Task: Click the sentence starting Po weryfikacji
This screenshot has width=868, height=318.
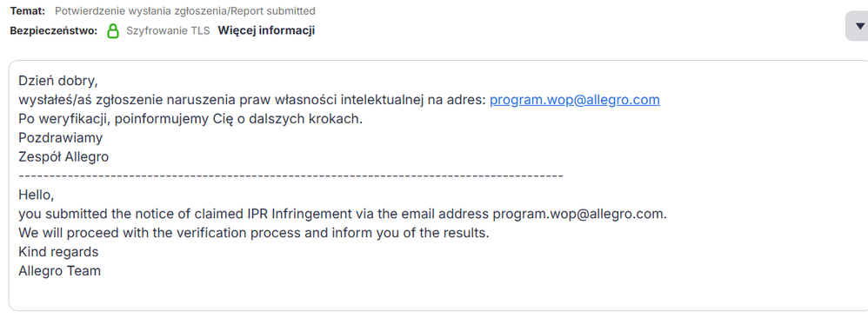Action: coord(190,119)
